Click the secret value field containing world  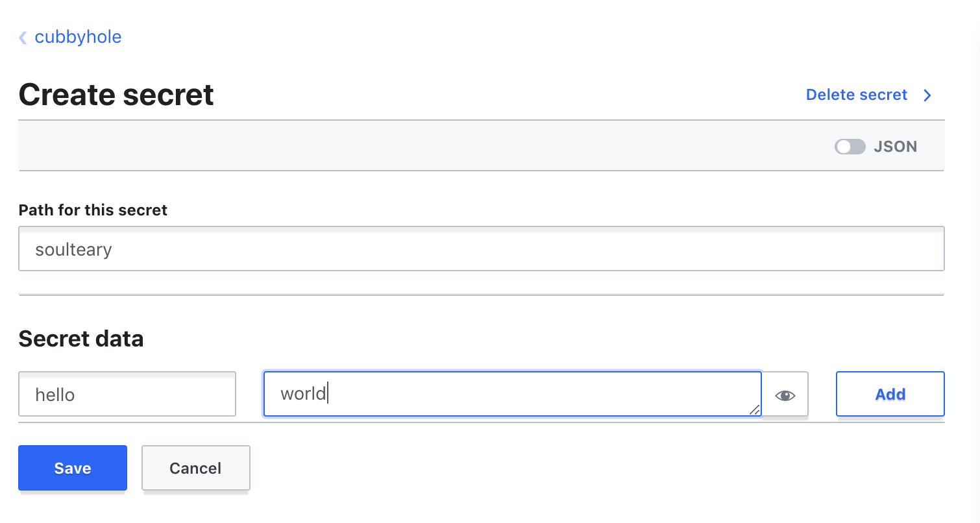click(512, 394)
